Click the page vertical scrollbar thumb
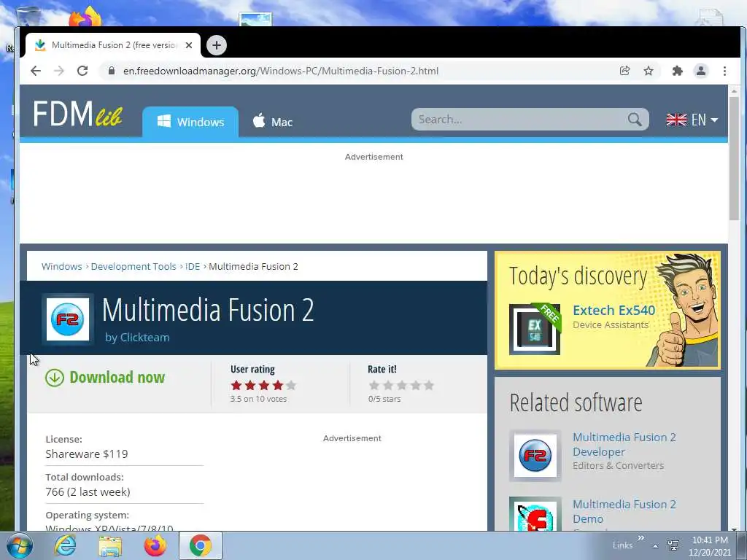Viewport: 747px width, 560px height. pos(734,158)
